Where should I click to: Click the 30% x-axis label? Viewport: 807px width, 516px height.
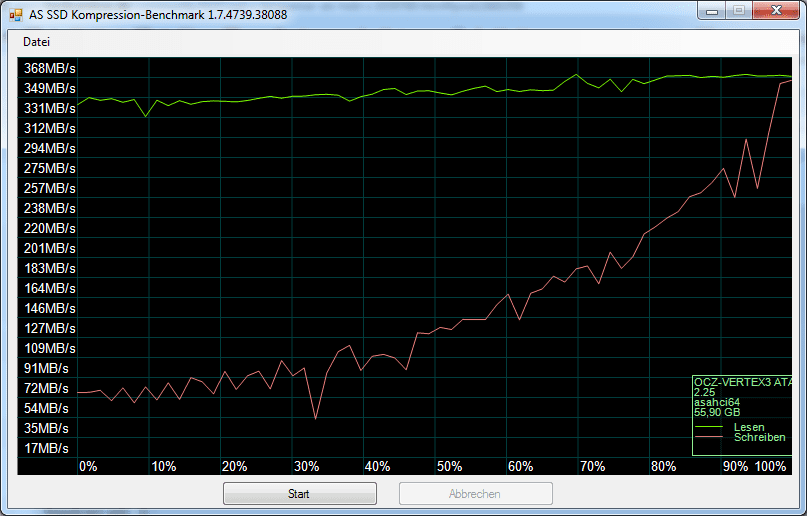(x=307, y=467)
